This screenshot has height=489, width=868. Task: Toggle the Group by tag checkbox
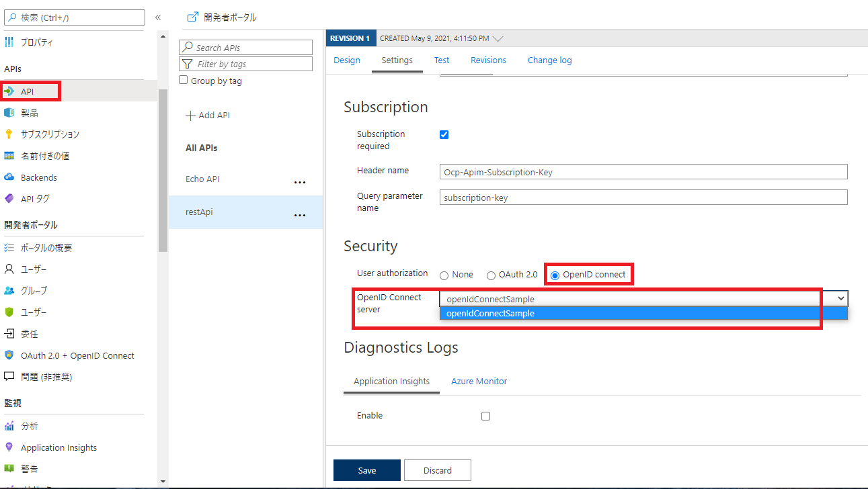coord(184,81)
